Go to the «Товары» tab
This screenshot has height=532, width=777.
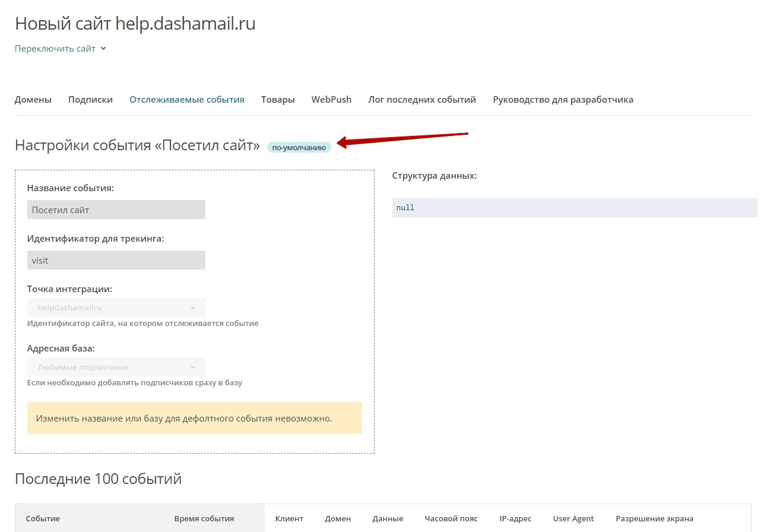pyautogui.click(x=278, y=100)
